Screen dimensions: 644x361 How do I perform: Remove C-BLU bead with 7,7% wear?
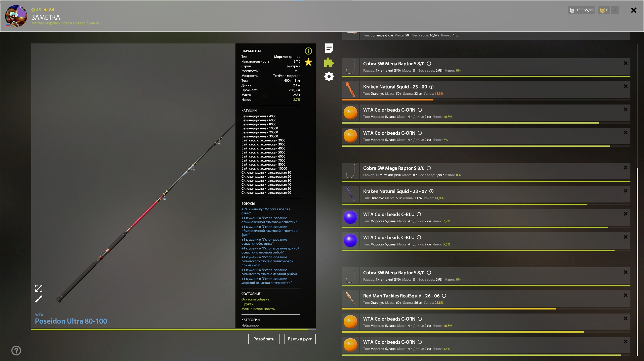[625, 214]
